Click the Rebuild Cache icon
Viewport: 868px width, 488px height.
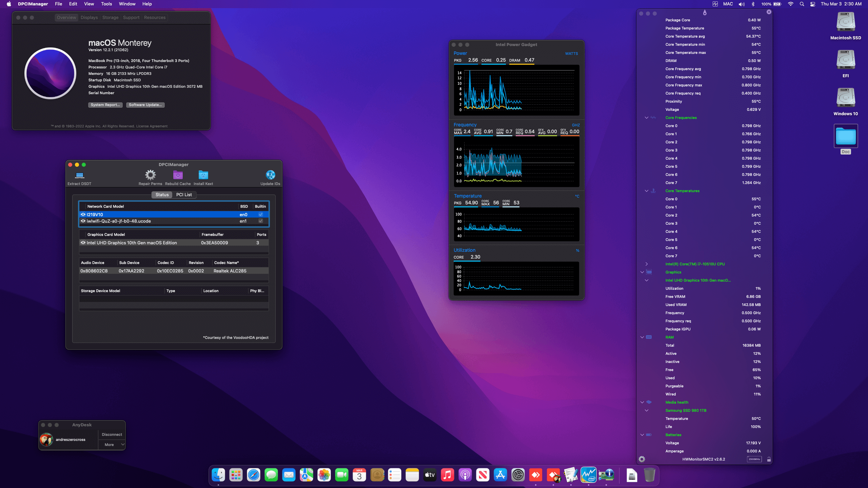click(178, 175)
